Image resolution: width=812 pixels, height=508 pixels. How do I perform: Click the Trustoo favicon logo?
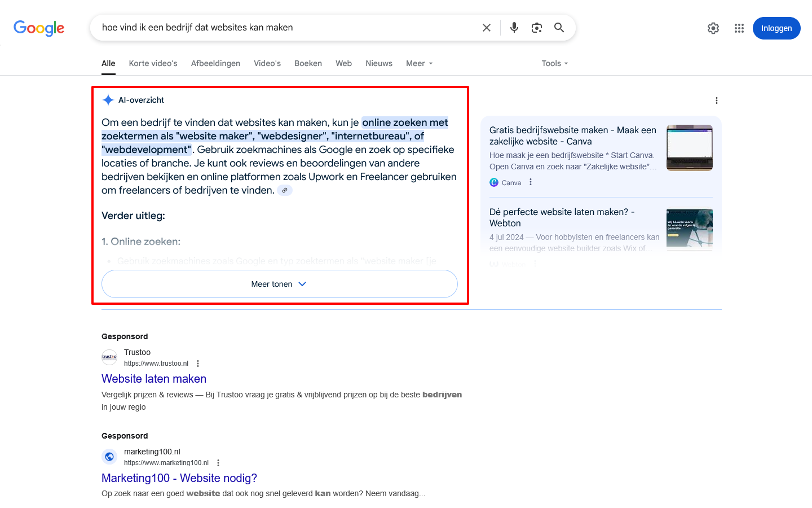[x=109, y=357]
